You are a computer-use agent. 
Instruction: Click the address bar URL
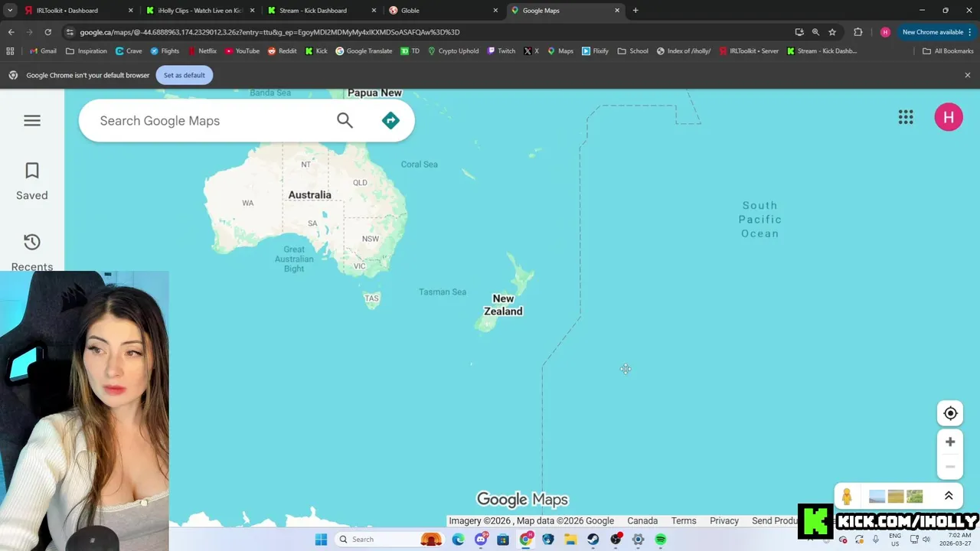tap(269, 32)
